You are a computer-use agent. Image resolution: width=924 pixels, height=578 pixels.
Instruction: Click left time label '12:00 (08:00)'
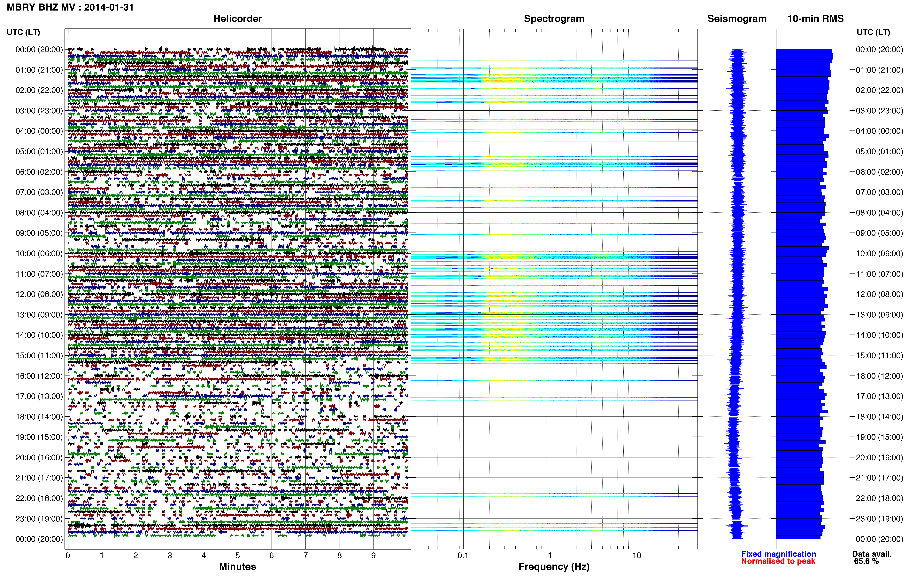pos(39,294)
